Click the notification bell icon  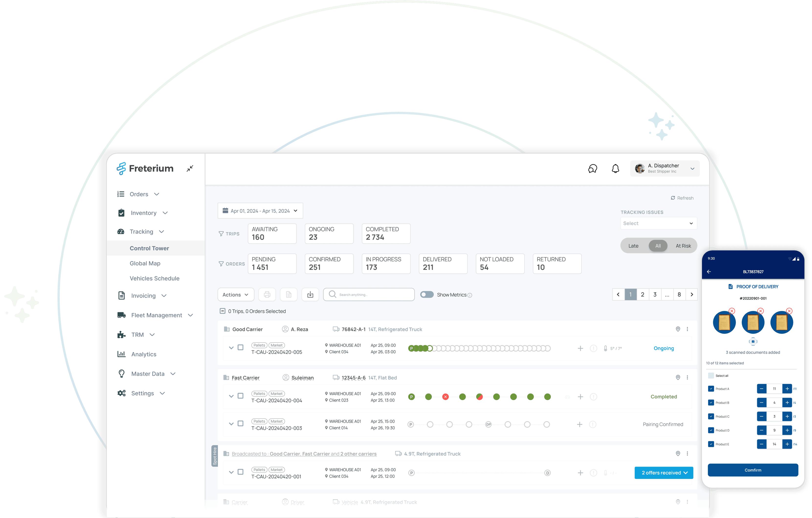click(x=615, y=168)
